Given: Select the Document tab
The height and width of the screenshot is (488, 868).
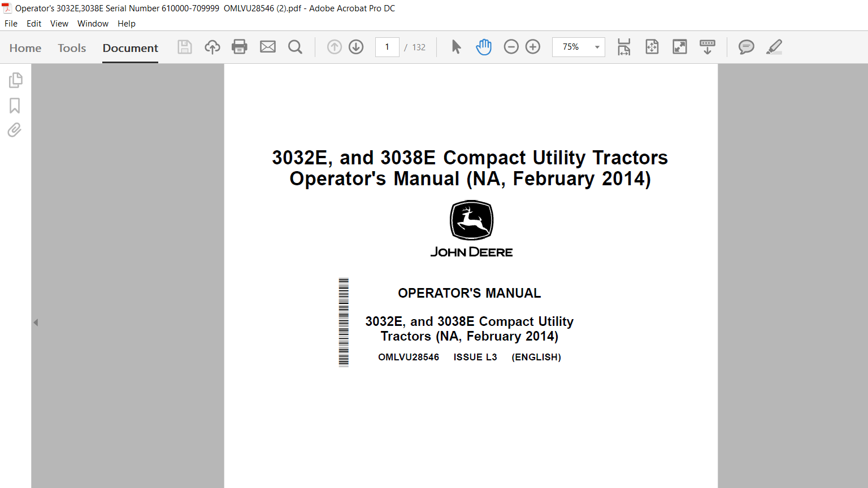Looking at the screenshot, I should coord(131,48).
